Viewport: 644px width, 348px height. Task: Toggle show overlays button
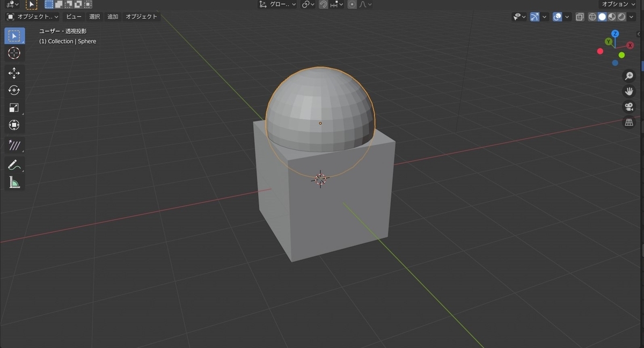pyautogui.click(x=557, y=17)
